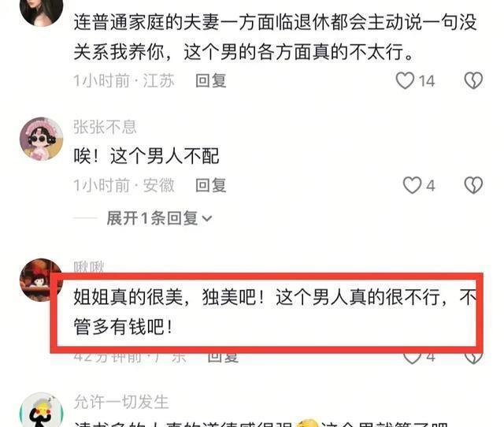504x427 pixels.
Task: Select the comment about 连普通家庭的夫妻
Action: tap(275, 37)
